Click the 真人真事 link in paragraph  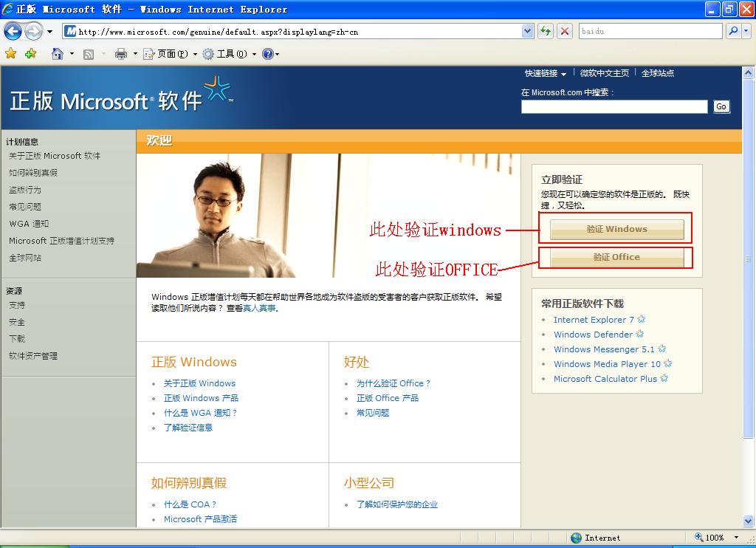pyautogui.click(x=259, y=308)
